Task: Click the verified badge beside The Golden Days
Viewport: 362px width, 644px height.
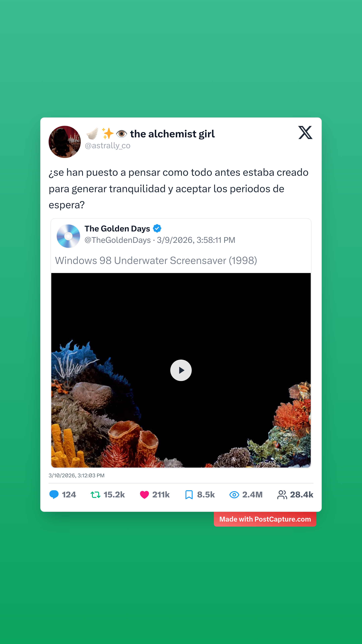Action: pos(157,228)
